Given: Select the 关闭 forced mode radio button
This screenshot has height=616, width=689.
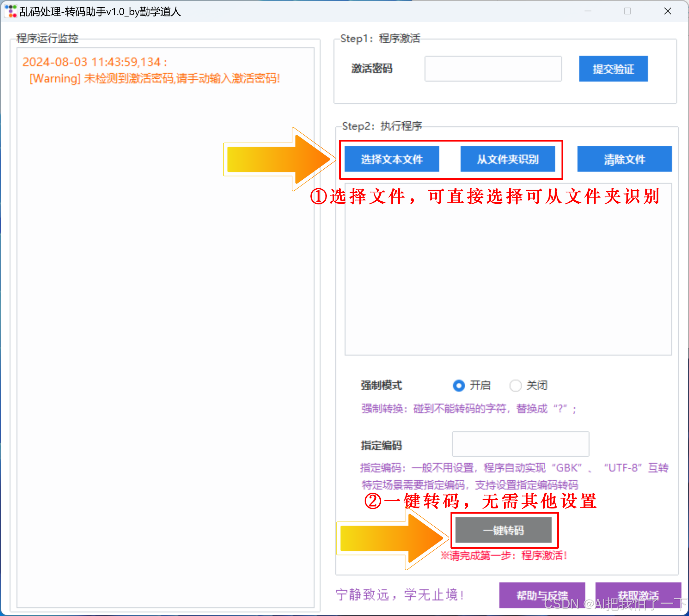Looking at the screenshot, I should click(515, 385).
